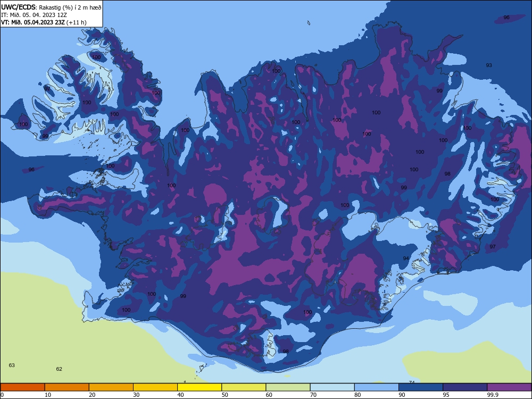The width and height of the screenshot is (532, 399).
Task: Pick the 80–90 sky blue legend swatch
Action: click(x=377, y=387)
